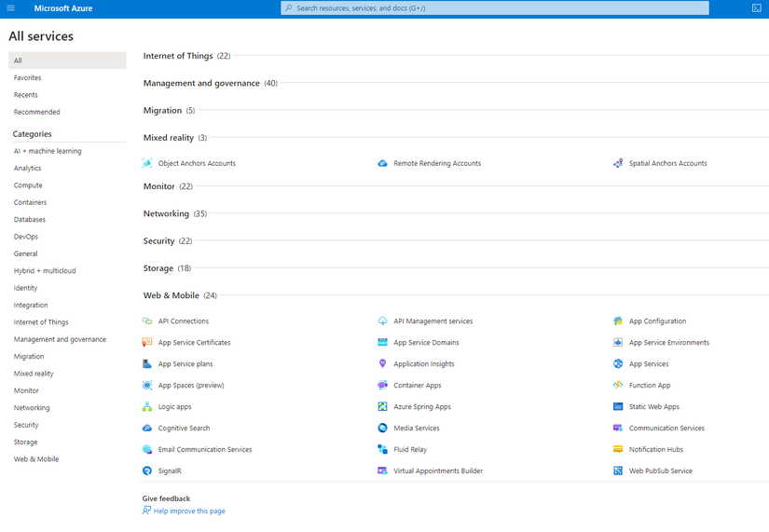The image size is (769, 532).
Task: Click the Web PubSub Service icon
Action: click(x=618, y=471)
